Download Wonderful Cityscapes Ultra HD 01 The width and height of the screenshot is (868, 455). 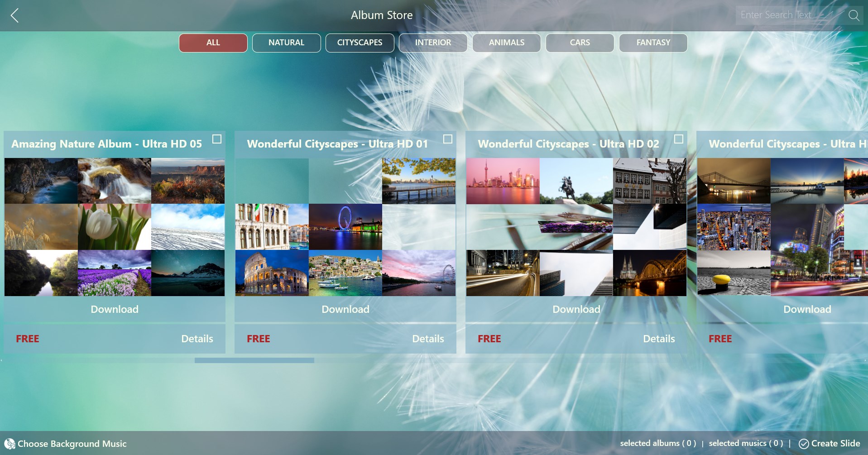(345, 309)
